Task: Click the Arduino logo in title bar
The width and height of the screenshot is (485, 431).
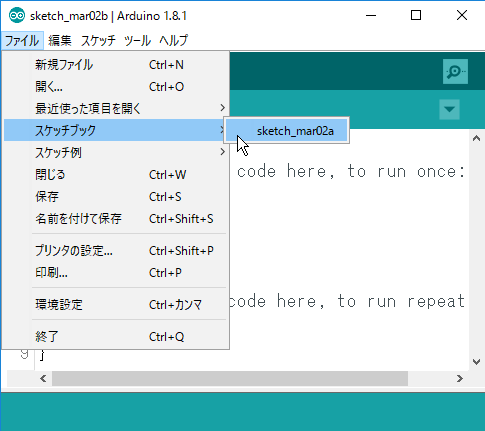Action: point(17,15)
